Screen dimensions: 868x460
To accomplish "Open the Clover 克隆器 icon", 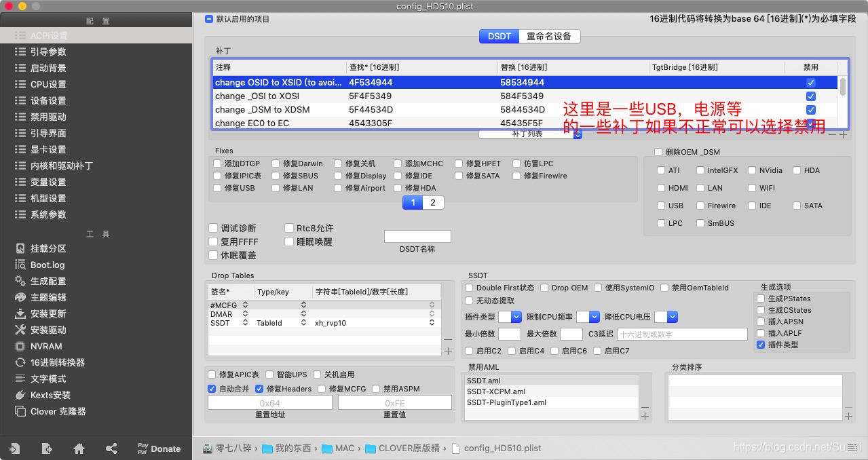I will coord(20,411).
